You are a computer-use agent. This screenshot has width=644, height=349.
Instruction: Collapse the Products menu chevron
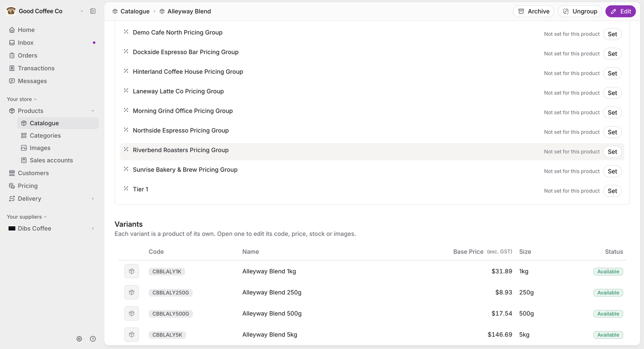tap(93, 111)
